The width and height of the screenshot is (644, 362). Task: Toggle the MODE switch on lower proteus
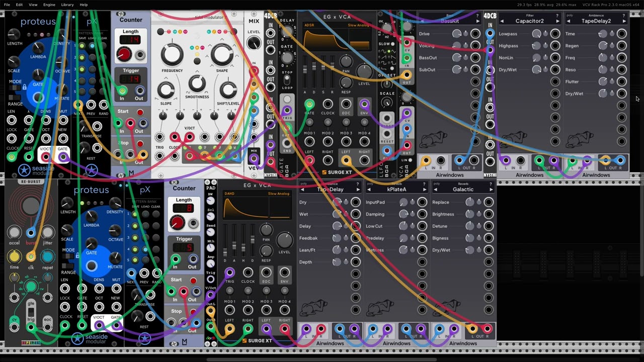69,256
